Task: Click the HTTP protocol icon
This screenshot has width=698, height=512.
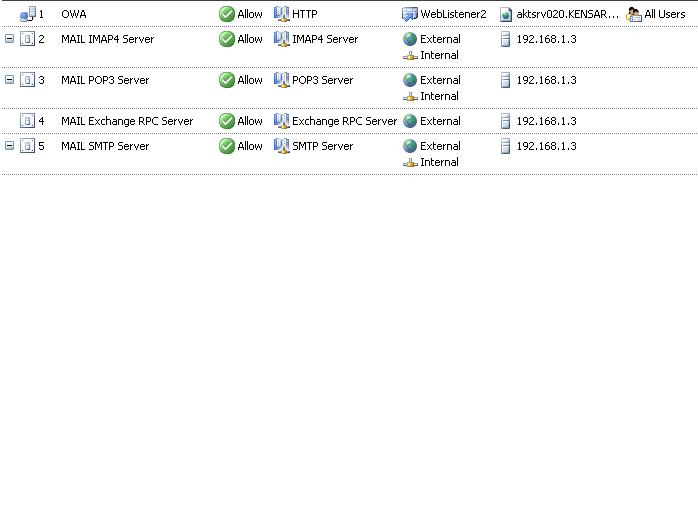Action: (281, 14)
